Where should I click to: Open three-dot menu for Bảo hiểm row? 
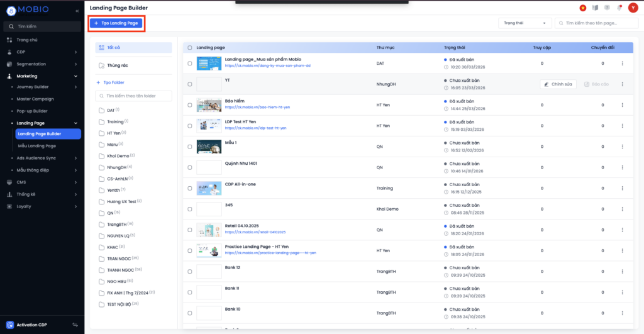coord(623,104)
